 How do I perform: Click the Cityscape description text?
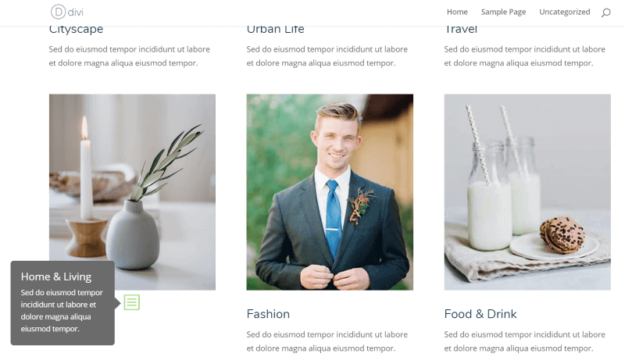click(129, 56)
